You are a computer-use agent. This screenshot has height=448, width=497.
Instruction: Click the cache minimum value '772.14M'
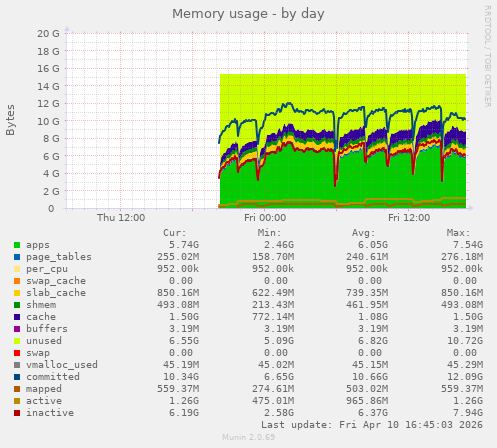tap(273, 317)
